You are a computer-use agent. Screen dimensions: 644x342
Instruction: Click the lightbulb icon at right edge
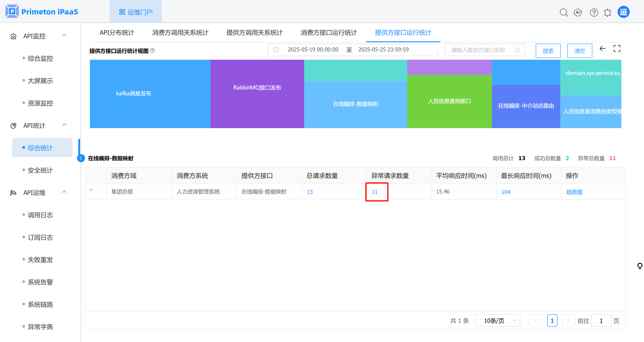[x=640, y=266]
